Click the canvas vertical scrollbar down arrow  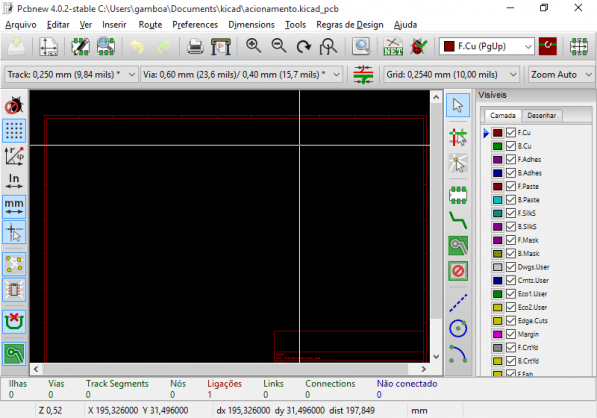pyautogui.click(x=436, y=357)
